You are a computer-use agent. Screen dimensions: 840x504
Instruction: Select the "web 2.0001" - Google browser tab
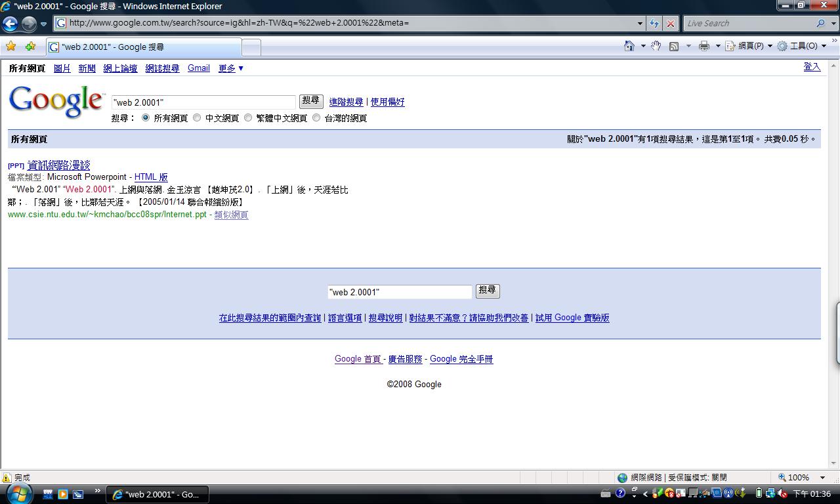click(143, 47)
